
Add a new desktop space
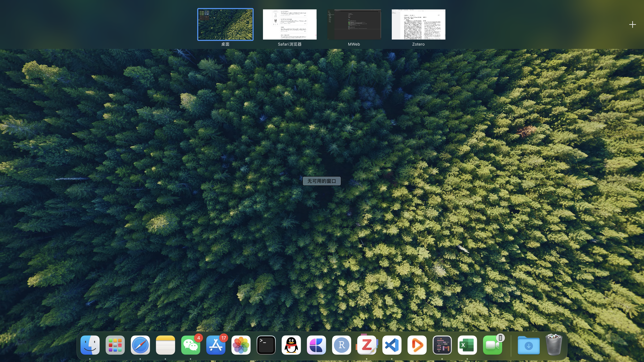[632, 24]
